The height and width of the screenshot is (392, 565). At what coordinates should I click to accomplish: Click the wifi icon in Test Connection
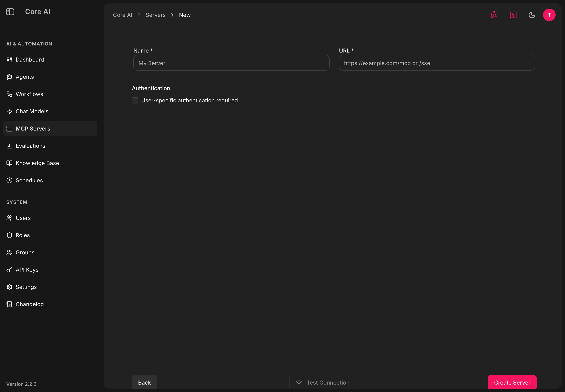coord(299,382)
